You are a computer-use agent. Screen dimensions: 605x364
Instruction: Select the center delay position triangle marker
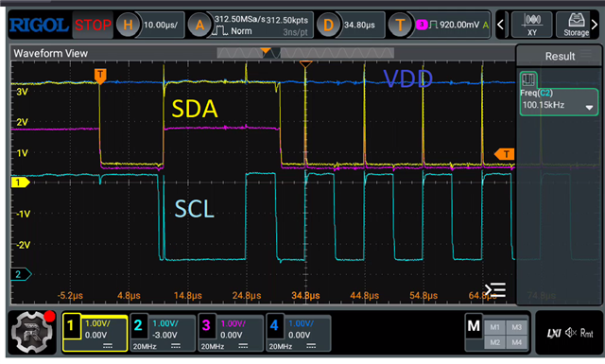pyautogui.click(x=305, y=64)
